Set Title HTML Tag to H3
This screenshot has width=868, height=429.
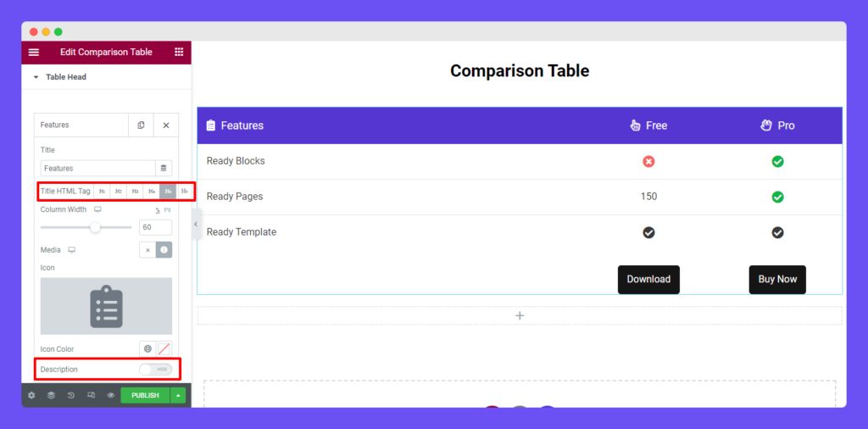point(135,192)
